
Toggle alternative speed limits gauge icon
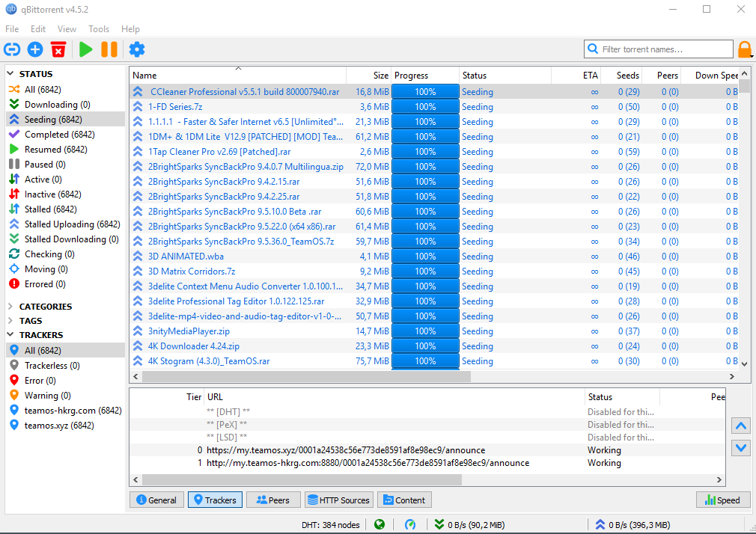click(410, 524)
